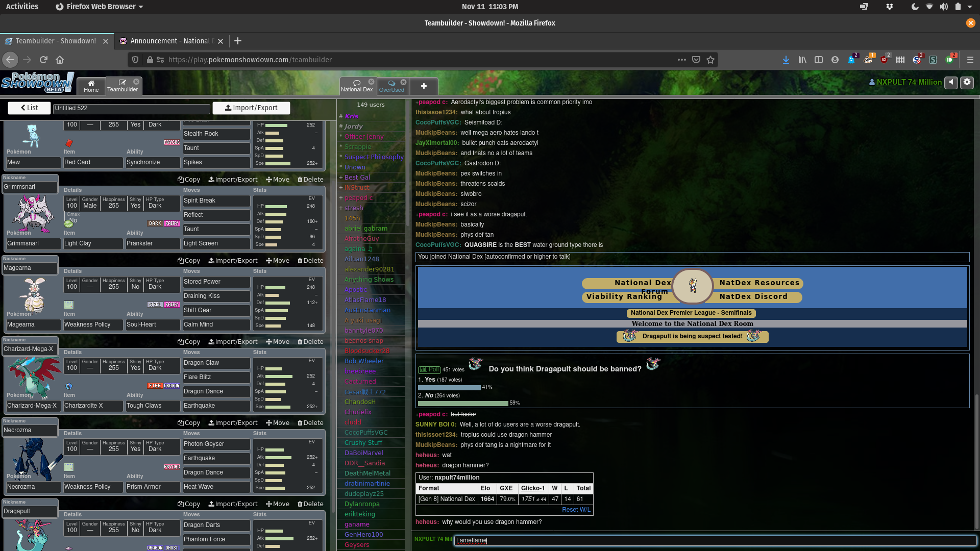This screenshot has height=551, width=980.
Task: Open the options gear icon
Action: pos(967,82)
